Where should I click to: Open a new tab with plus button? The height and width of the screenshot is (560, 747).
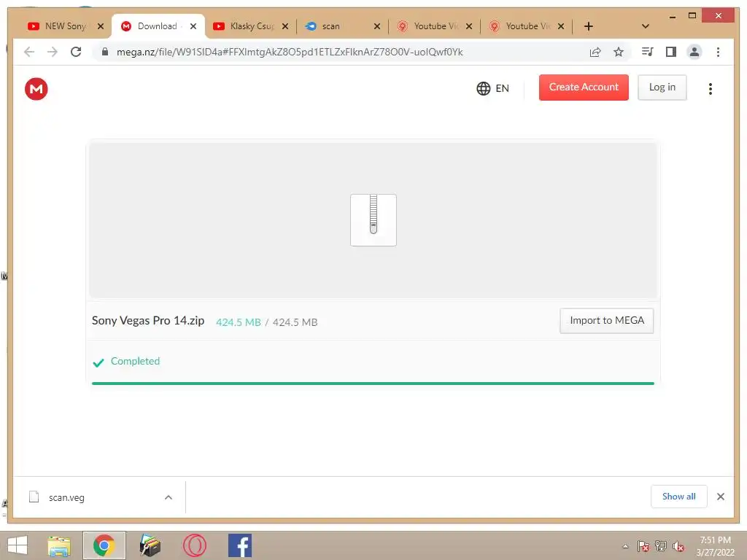tap(589, 26)
